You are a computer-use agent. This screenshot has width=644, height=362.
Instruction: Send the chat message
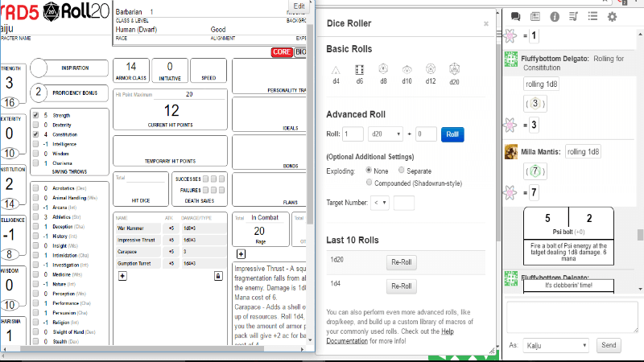[609, 345]
